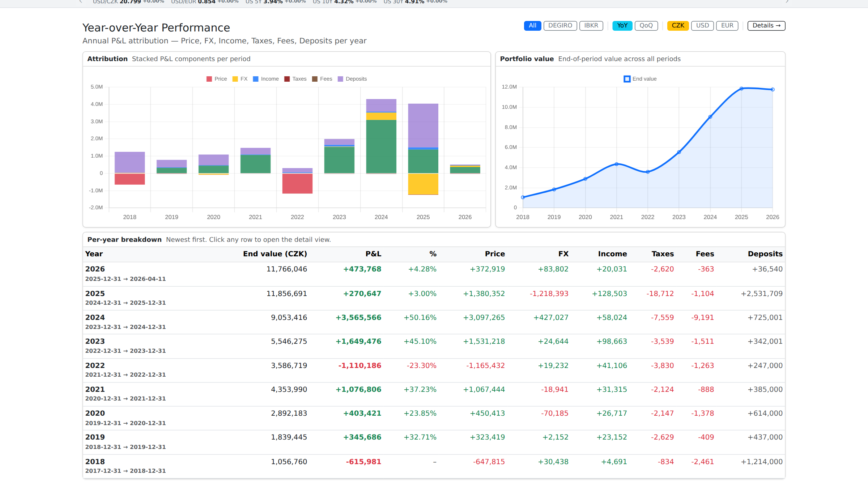Toggle the Deposits legend entry
The image size is (868, 488).
[x=352, y=79]
